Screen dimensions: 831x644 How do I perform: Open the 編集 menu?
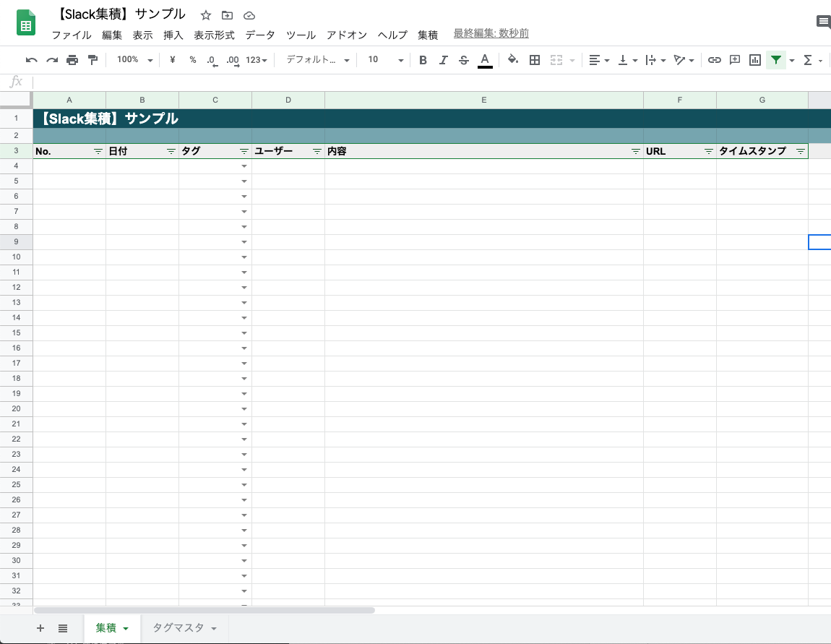pos(112,35)
